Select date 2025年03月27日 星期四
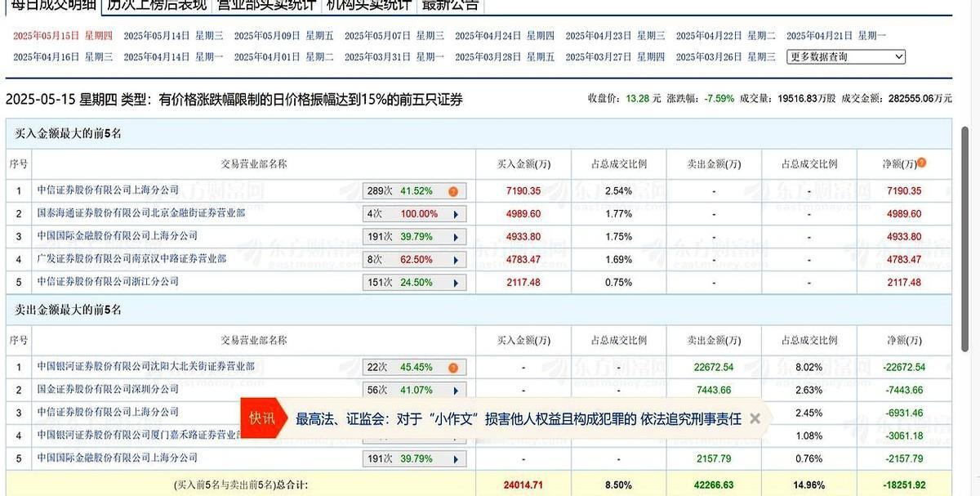 pyautogui.click(x=615, y=57)
